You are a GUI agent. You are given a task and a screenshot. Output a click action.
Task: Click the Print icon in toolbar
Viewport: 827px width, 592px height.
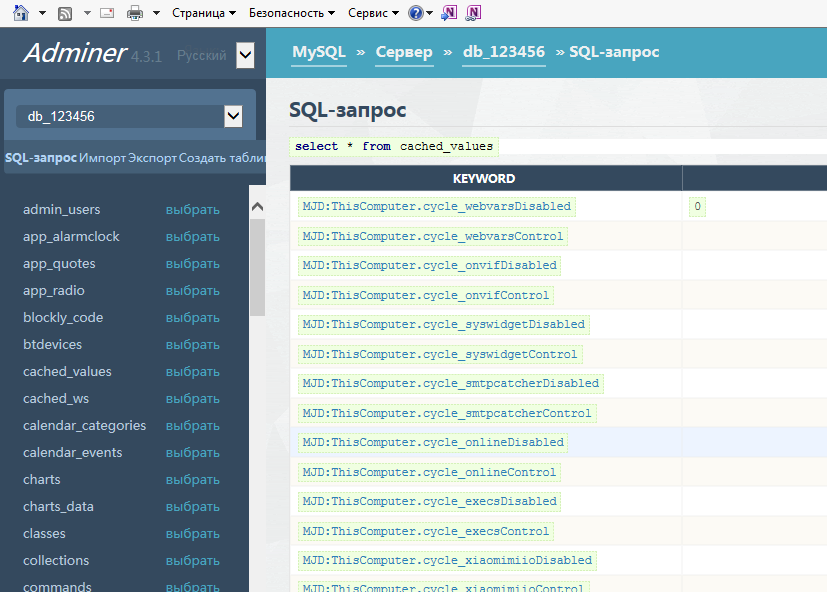tap(134, 13)
